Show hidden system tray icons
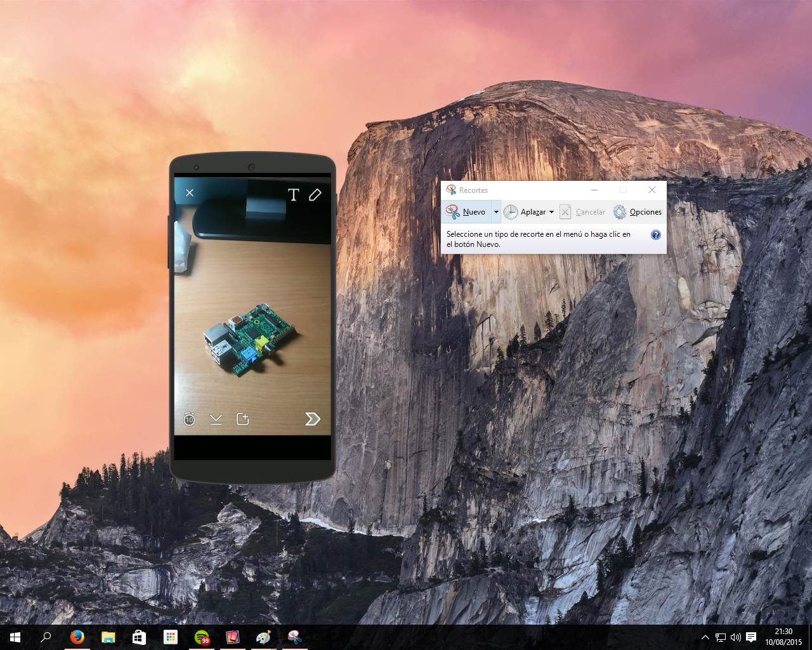 point(705,637)
